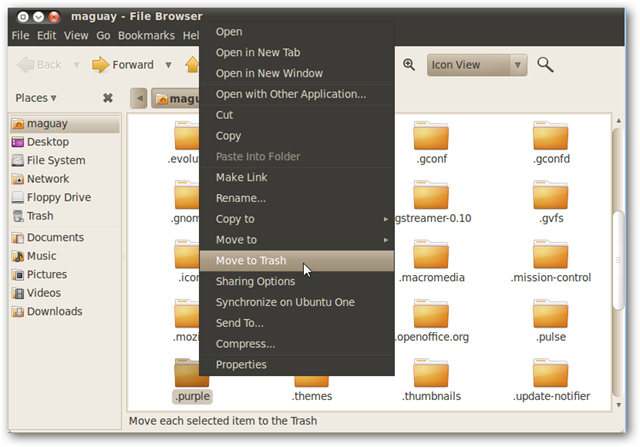Choose Open with Other Application...
Viewport: 640px width, 447px height.
(297, 94)
